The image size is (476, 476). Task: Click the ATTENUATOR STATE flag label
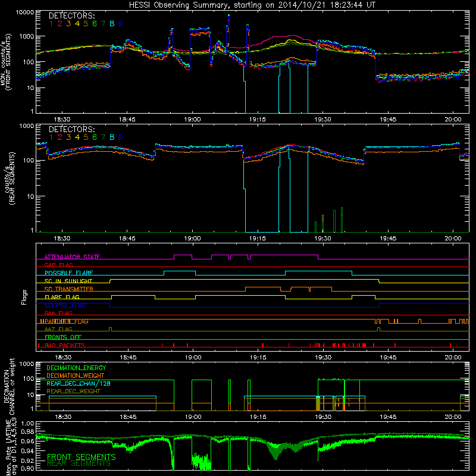(72, 257)
